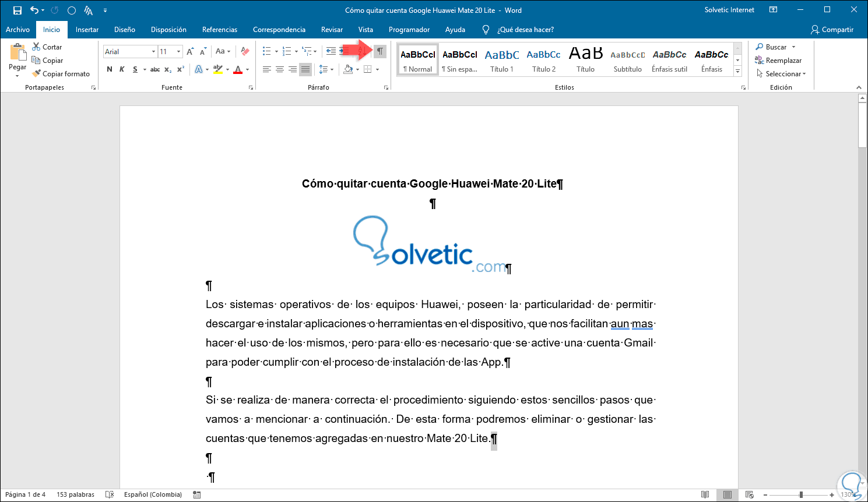Apply the red font color

238,70
